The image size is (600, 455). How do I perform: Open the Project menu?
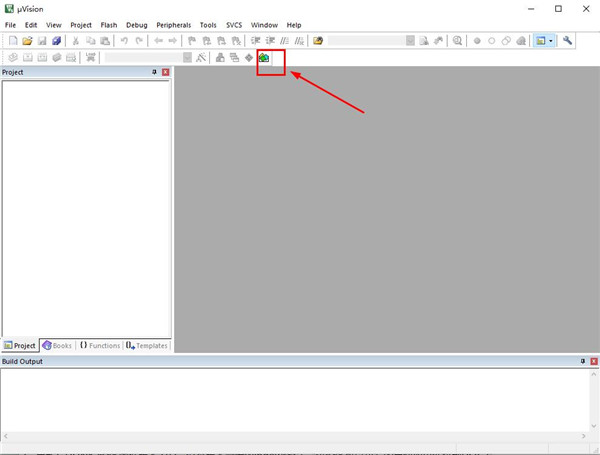(x=81, y=25)
